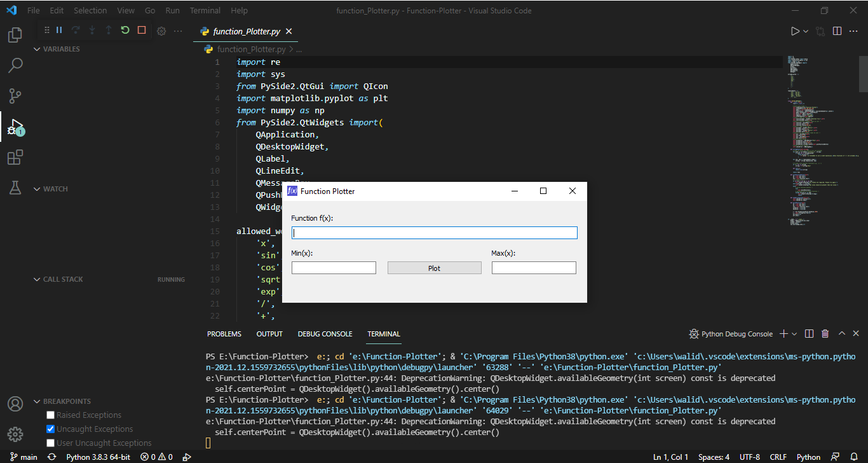This screenshot has height=463, width=868.
Task: Open the Explorer view in activity bar
Action: pyautogui.click(x=15, y=34)
